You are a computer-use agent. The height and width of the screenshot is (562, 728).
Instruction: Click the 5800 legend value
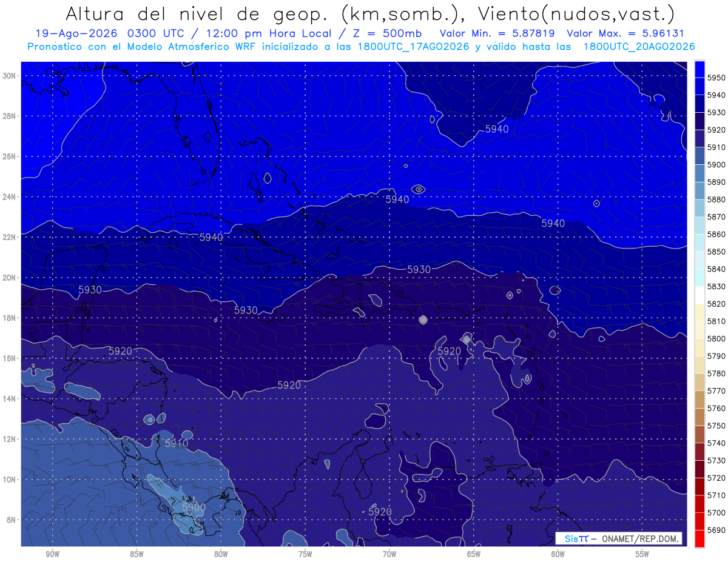716,338
